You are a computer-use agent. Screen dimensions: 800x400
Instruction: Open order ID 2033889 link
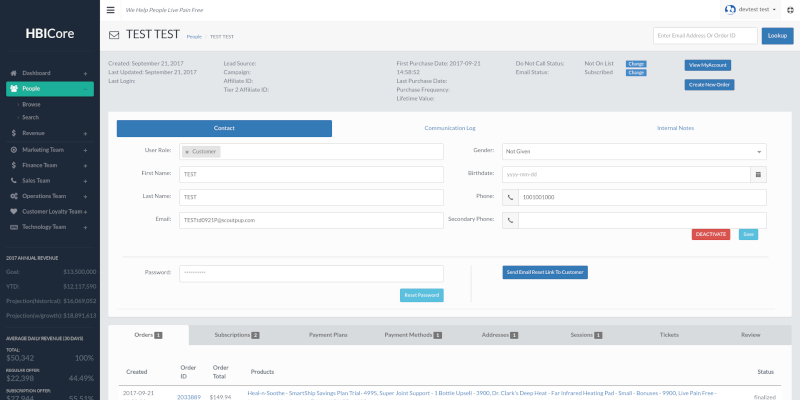click(188, 396)
